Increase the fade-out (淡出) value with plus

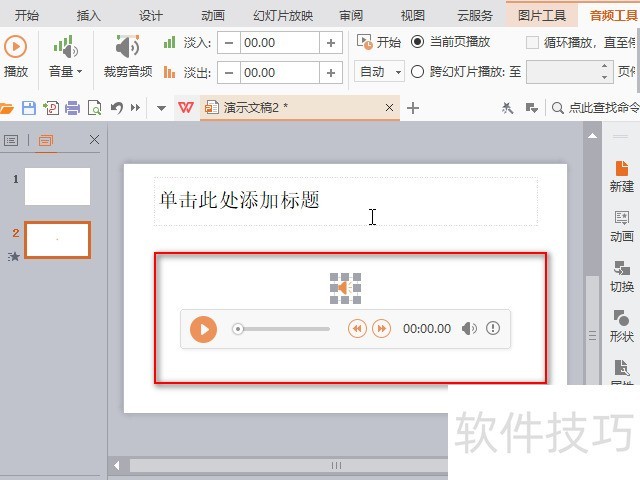pos(331,73)
